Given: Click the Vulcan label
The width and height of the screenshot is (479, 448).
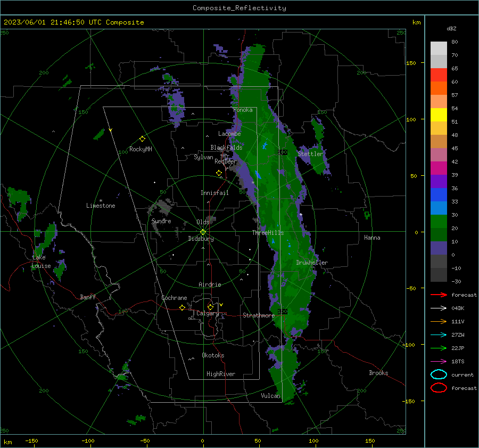Looking at the screenshot, I should 271,396.
